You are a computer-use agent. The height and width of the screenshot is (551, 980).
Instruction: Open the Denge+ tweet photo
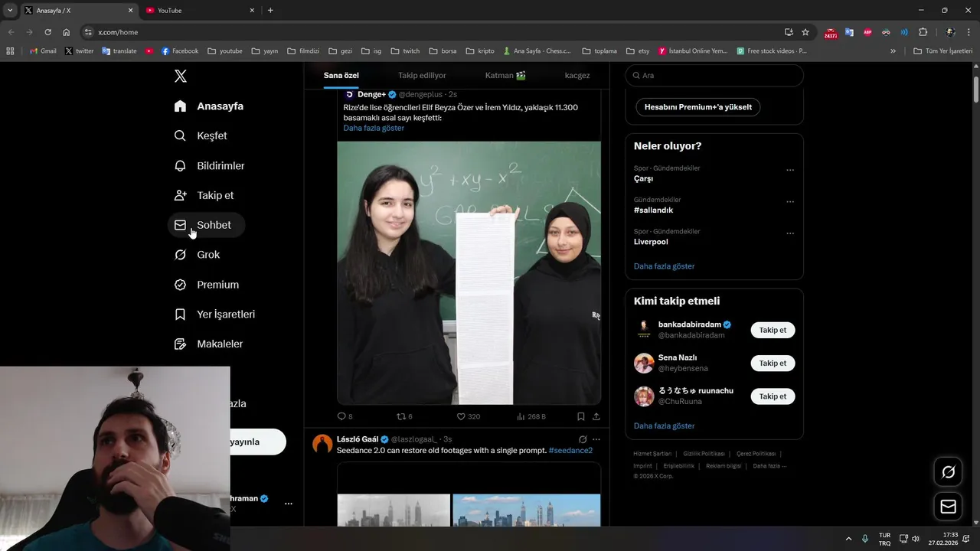tap(469, 272)
